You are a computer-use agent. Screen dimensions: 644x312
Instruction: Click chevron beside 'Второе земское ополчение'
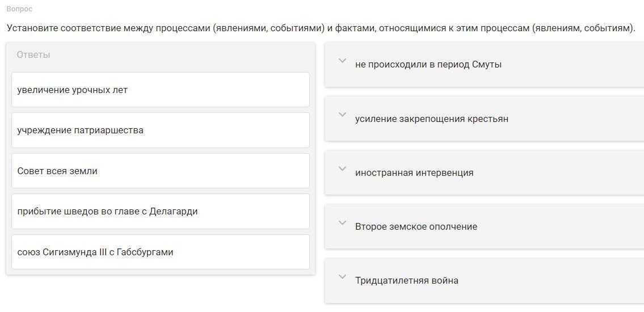(342, 223)
